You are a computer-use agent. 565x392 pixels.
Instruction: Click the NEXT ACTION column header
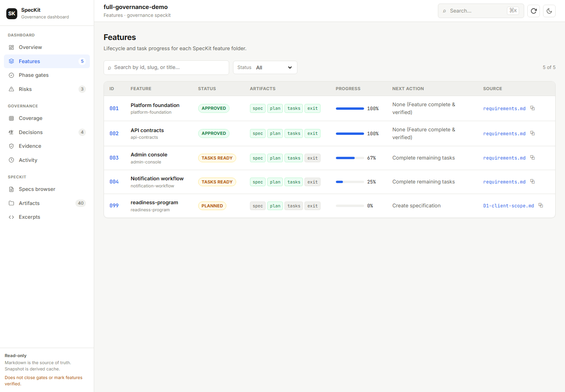[408, 89]
